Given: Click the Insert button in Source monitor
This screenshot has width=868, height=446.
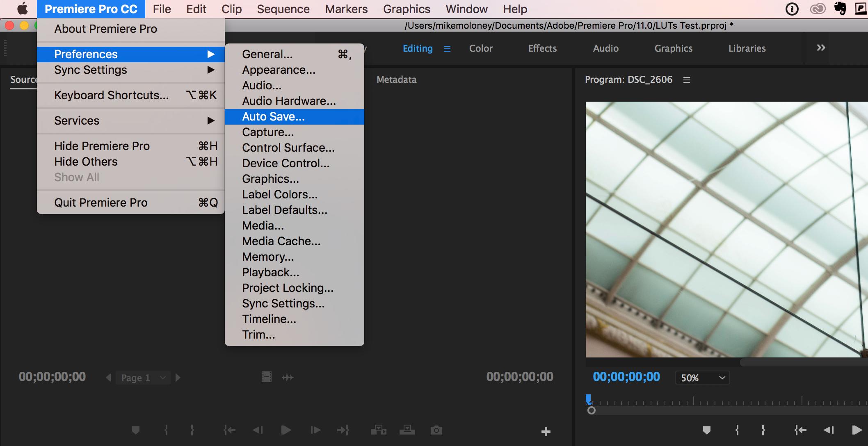Looking at the screenshot, I should pos(378,430).
